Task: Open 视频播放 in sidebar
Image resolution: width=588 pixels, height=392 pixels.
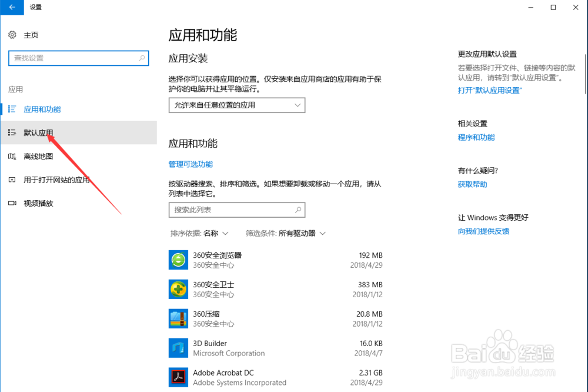Action: click(38, 203)
